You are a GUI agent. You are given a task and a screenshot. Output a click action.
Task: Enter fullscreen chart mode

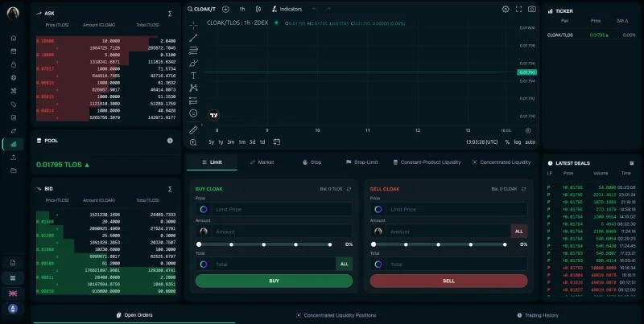[x=518, y=9]
